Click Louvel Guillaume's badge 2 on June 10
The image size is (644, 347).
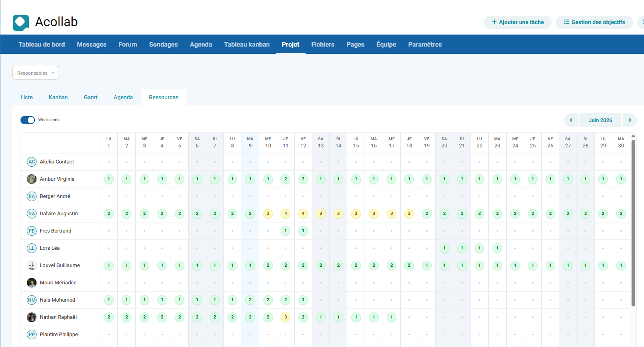click(268, 265)
